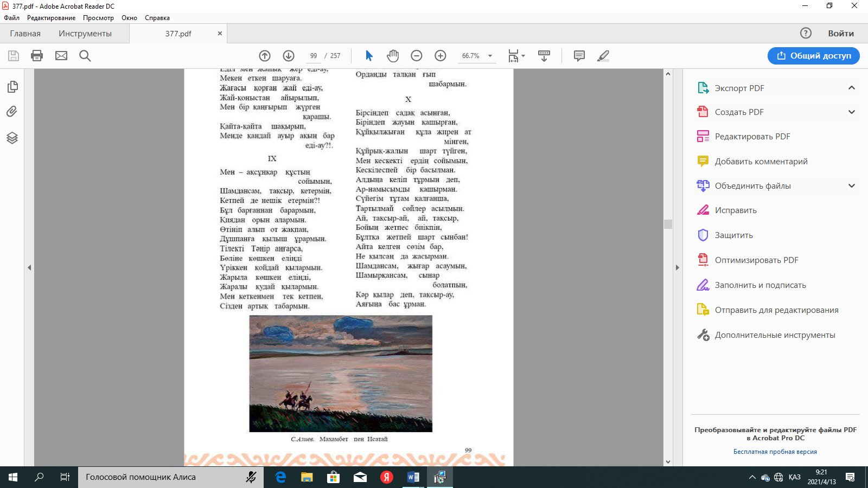Viewport: 868px width, 488px height.
Task: Open Help question mark icon
Action: pyautogui.click(x=806, y=33)
